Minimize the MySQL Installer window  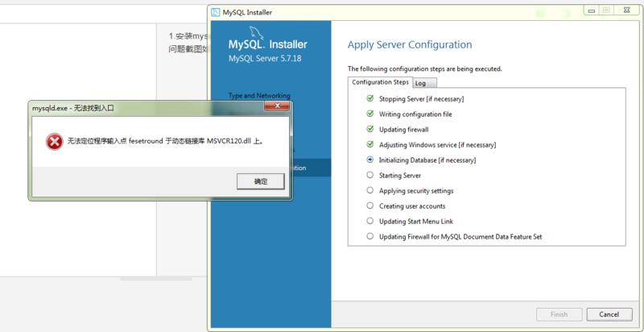point(592,11)
